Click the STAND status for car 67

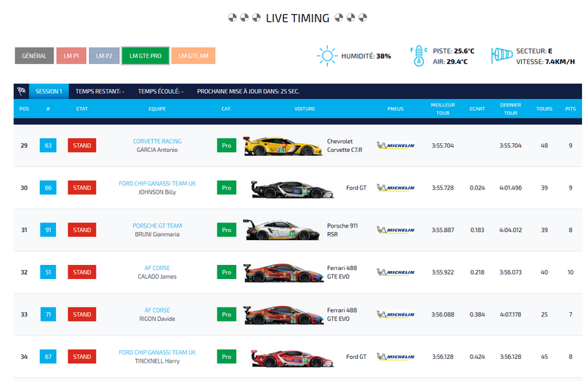click(x=82, y=357)
